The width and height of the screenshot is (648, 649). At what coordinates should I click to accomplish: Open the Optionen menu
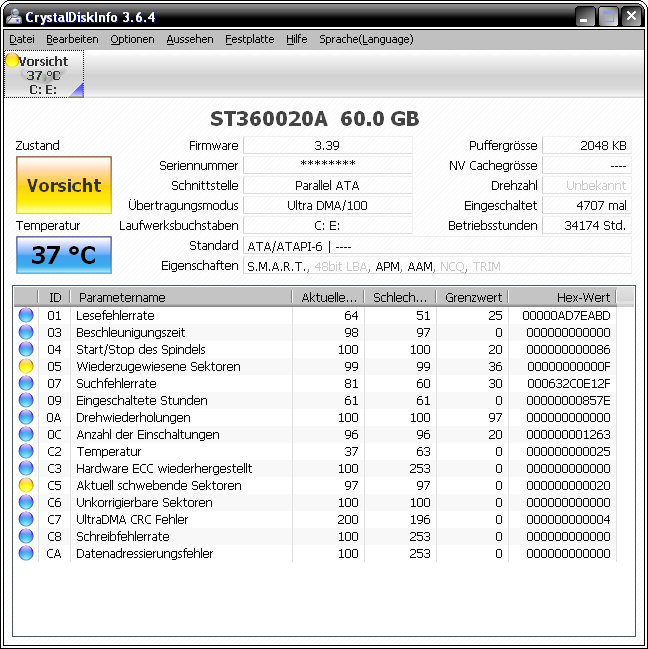point(132,39)
